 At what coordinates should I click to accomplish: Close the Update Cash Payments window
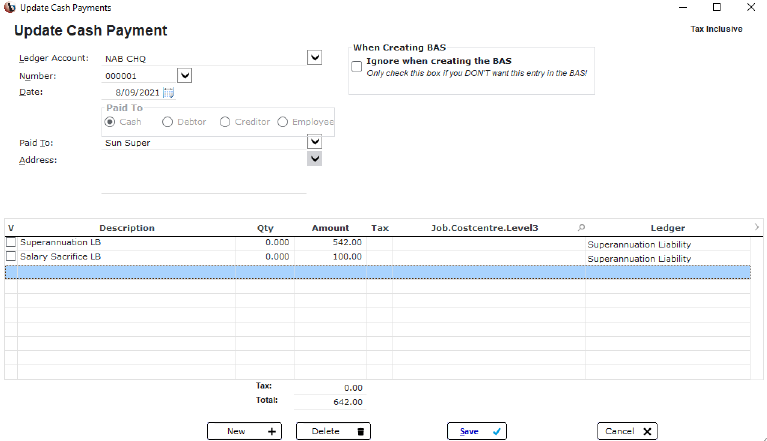coord(751,7)
